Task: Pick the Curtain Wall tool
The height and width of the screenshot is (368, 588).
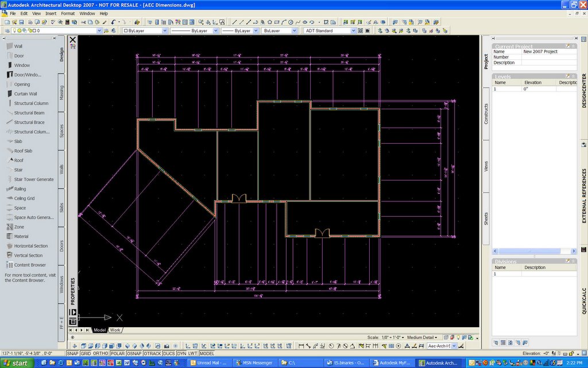Action: (x=25, y=94)
